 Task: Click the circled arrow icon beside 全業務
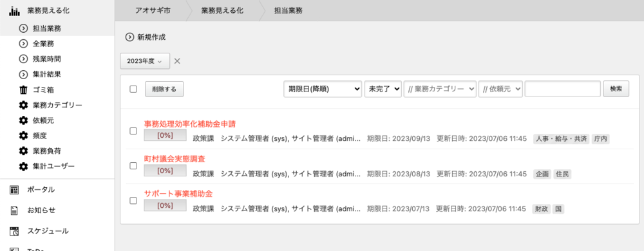click(23, 44)
